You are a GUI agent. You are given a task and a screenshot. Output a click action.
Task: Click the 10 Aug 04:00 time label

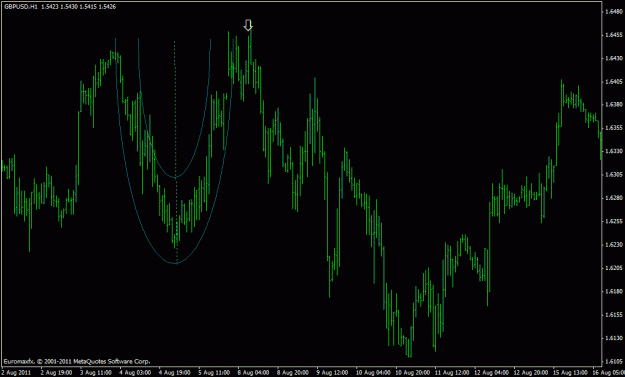point(373,373)
